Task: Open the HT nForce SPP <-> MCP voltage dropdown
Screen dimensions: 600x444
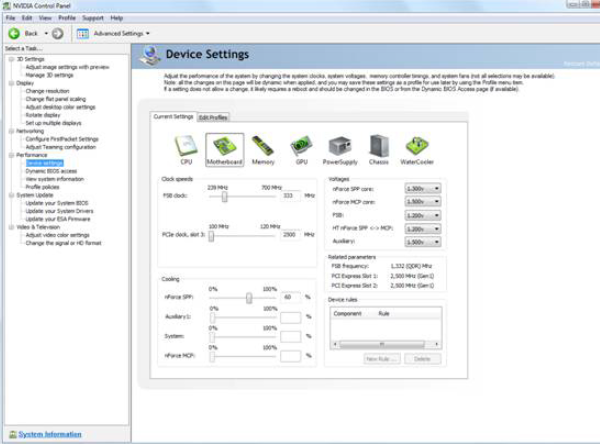Action: pyautogui.click(x=422, y=229)
